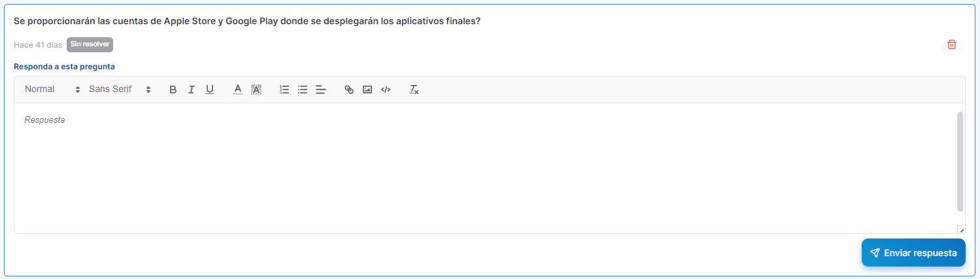Viewport: 980px width, 279px height.
Task: Toggle italic formatting in the editor
Action: coord(192,90)
